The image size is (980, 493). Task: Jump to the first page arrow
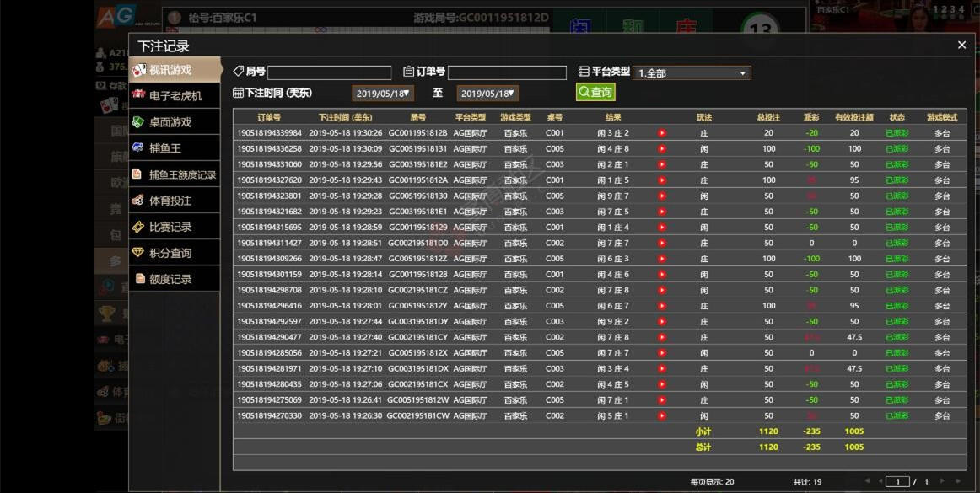[x=868, y=481]
